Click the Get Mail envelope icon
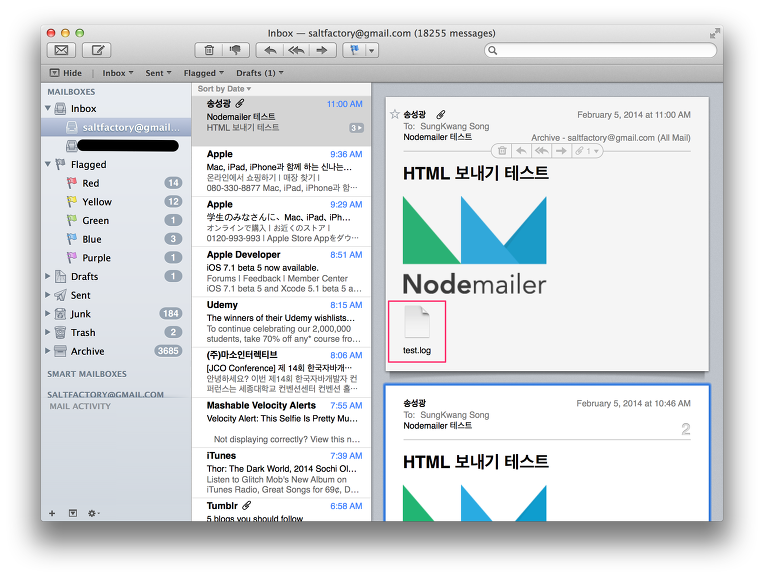The height and width of the screenshot is (578, 764). [x=61, y=50]
